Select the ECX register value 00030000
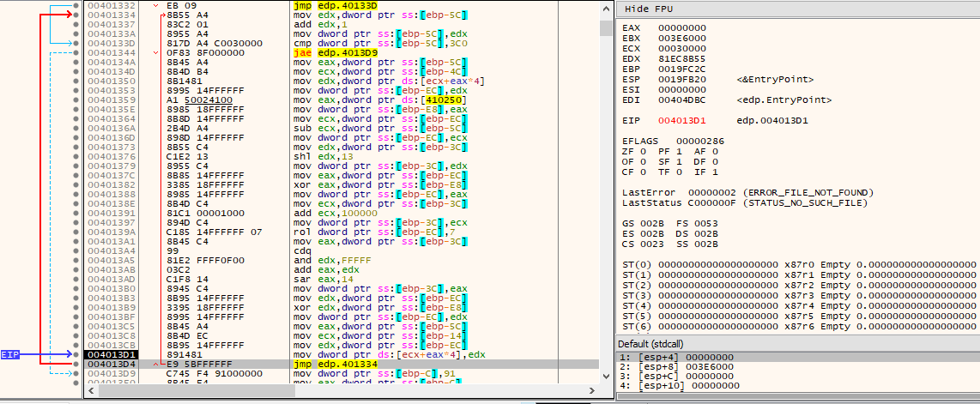980x404 pixels. [x=682, y=48]
